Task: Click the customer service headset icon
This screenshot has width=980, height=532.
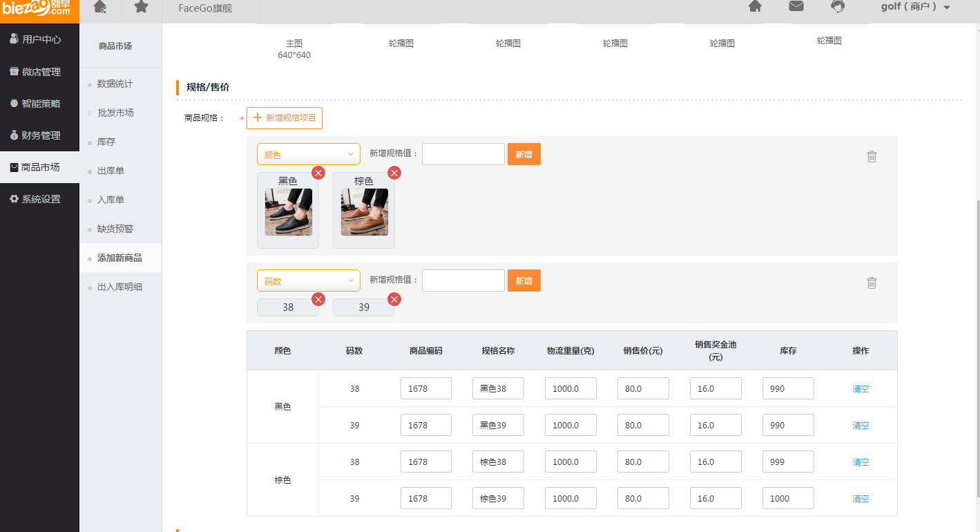Action: click(838, 6)
